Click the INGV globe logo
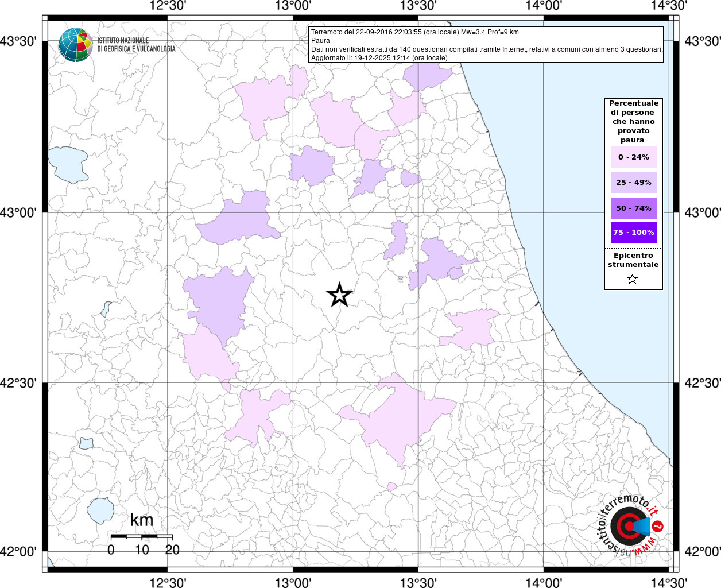The width and height of the screenshot is (721, 588). coord(75,44)
